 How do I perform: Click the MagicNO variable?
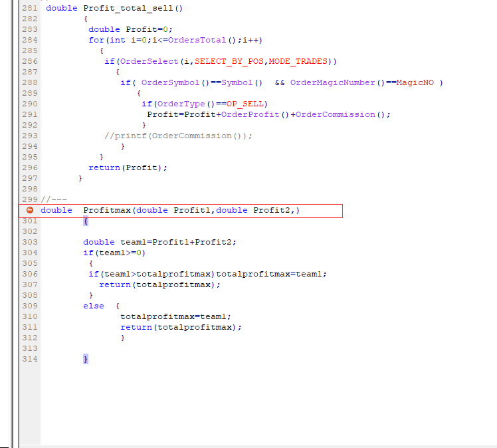coord(415,82)
